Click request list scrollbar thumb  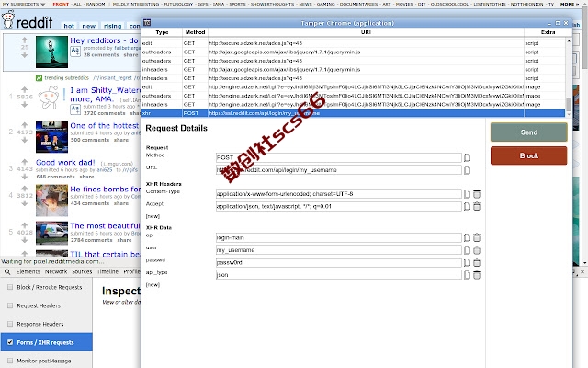(x=569, y=104)
